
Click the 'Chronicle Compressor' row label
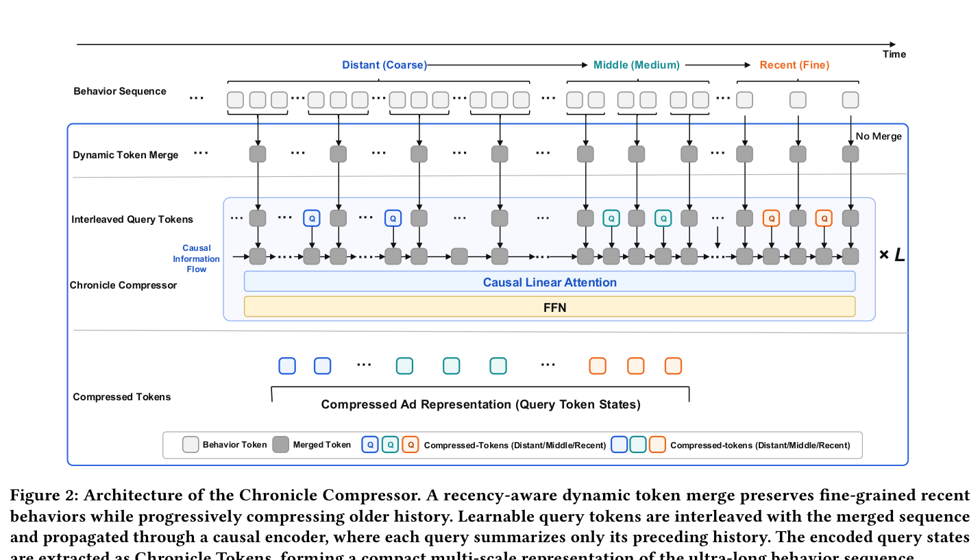(123, 285)
